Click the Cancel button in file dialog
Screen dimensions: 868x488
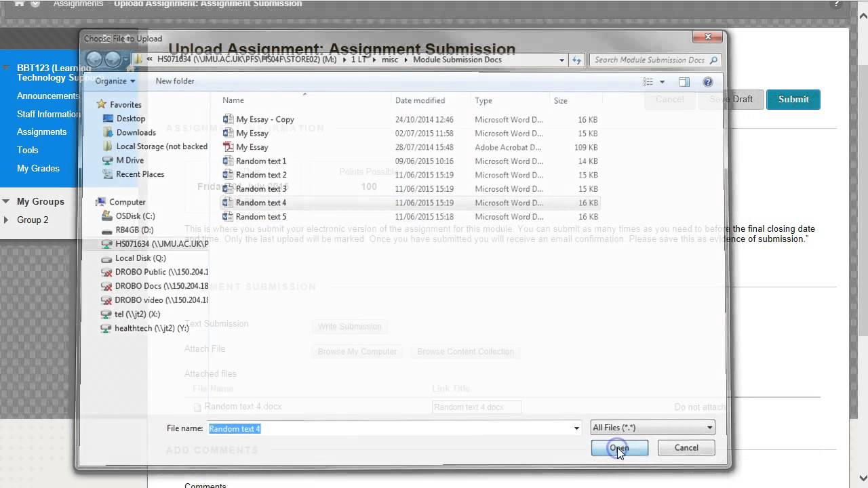(x=686, y=447)
